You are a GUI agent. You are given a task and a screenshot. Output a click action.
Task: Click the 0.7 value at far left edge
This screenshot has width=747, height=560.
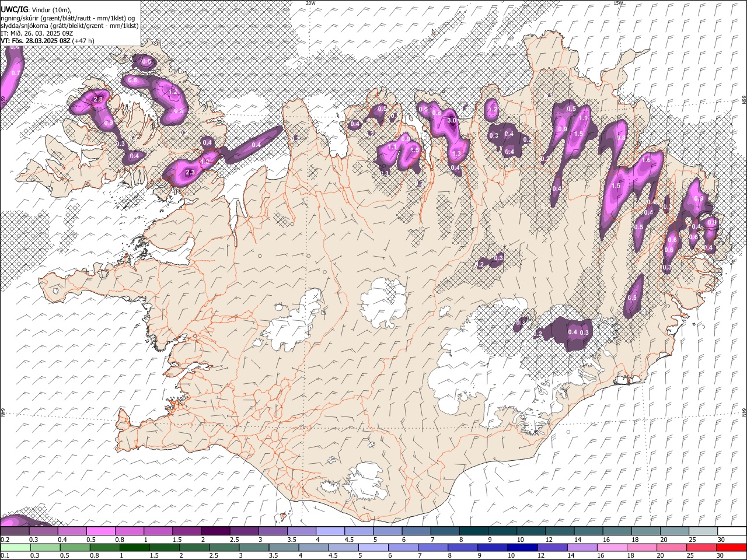tap(16, 73)
